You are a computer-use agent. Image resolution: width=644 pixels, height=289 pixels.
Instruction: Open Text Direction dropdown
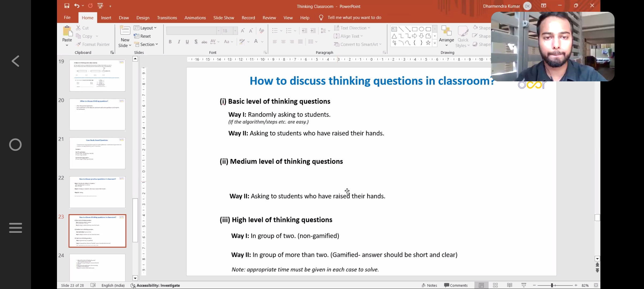tap(352, 28)
